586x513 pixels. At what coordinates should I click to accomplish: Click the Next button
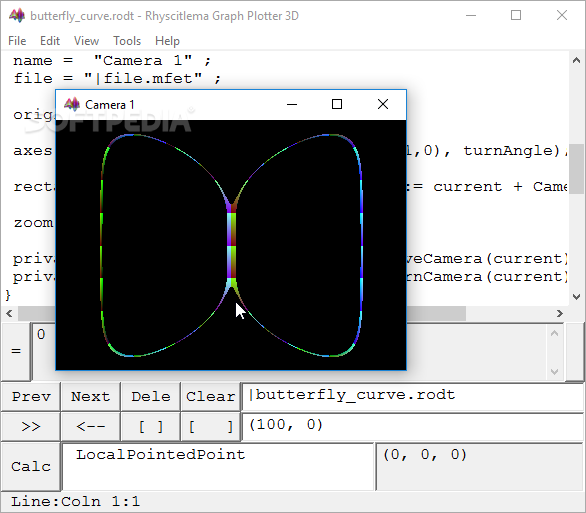coord(91,396)
